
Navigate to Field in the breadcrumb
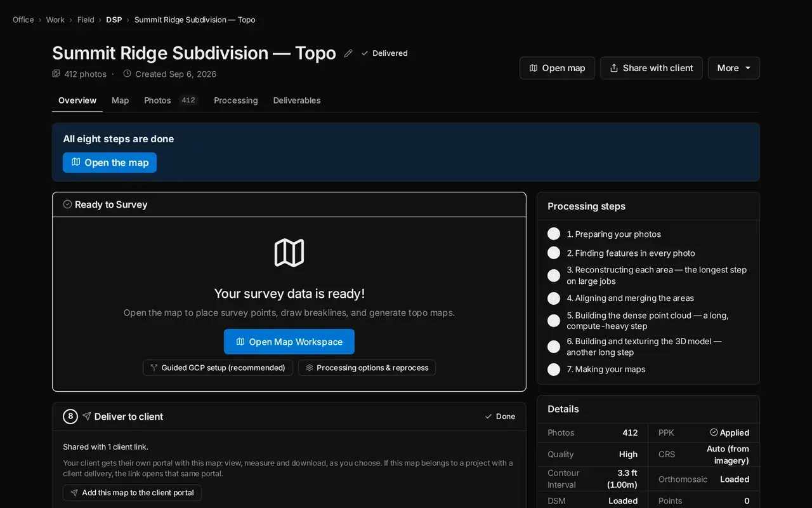pos(86,20)
